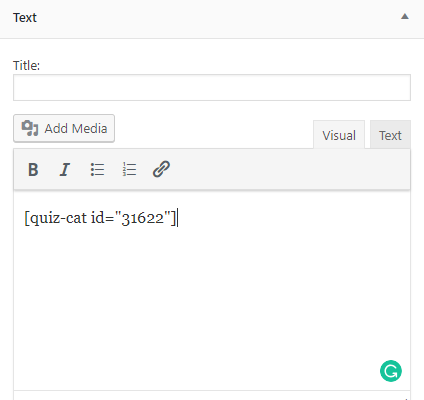The width and height of the screenshot is (424, 400).
Task: Apply italic formatting from the toolbar
Action: pos(65,169)
